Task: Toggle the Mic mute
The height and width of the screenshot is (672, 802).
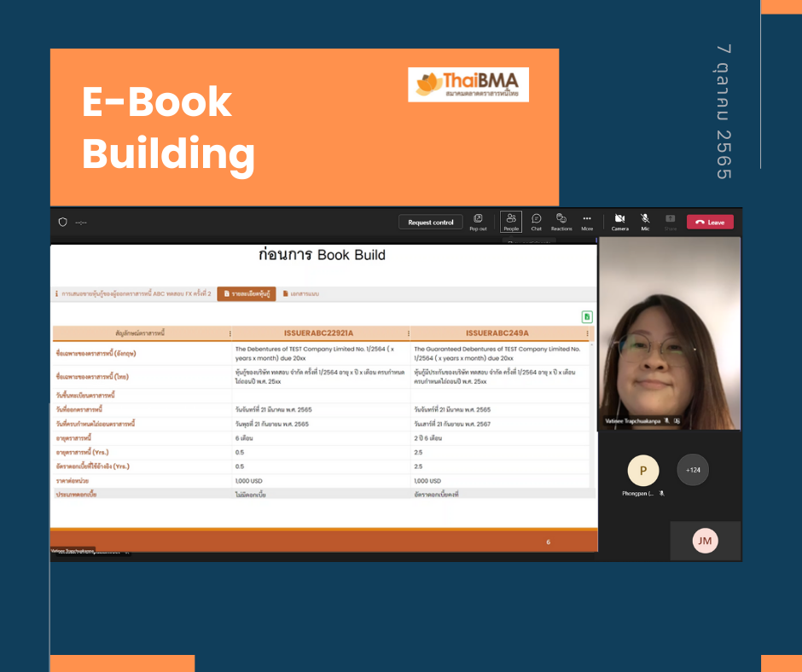Action: 645,222
